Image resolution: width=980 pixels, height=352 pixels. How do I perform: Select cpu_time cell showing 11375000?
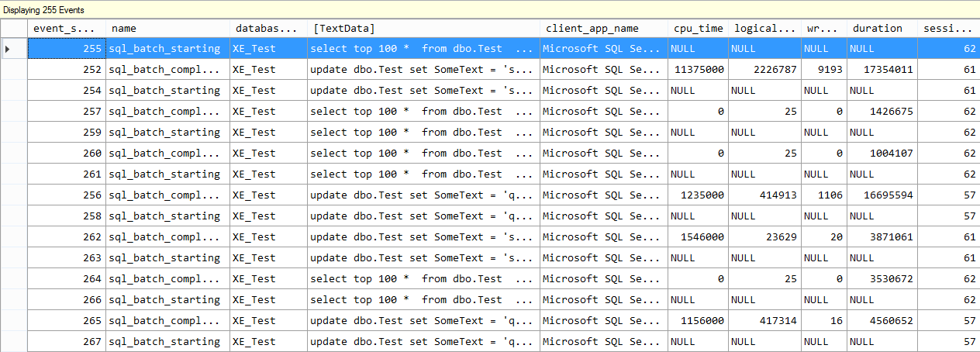[699, 69]
